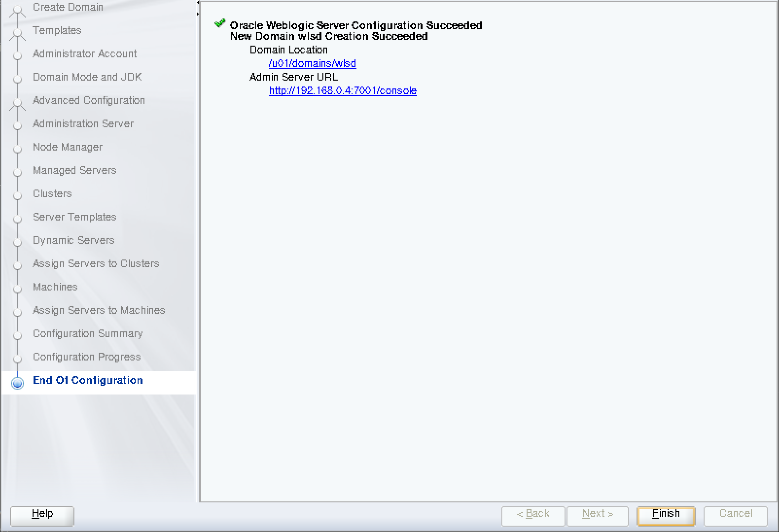Select the Node Manager configuration step

pyautogui.click(x=18, y=150)
